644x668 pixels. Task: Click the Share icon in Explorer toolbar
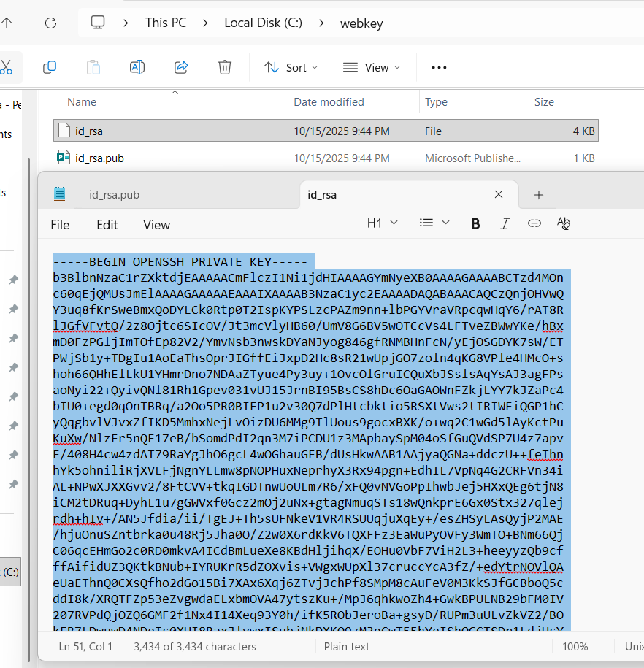point(181,67)
